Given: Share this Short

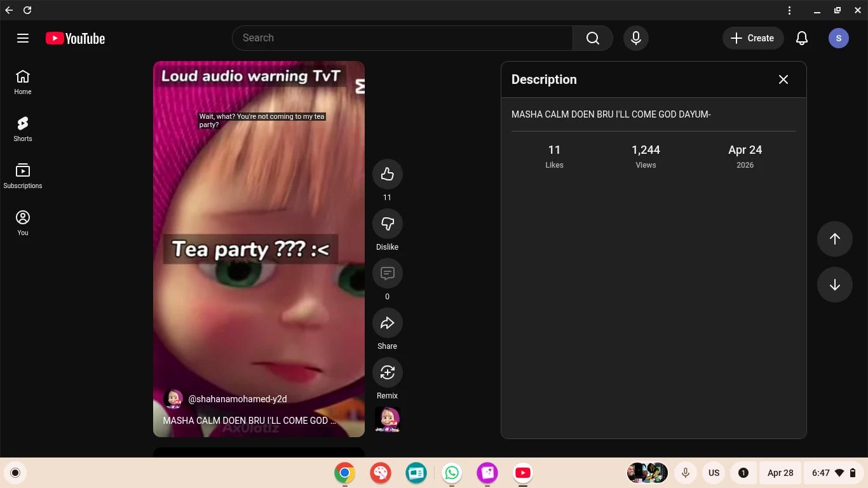Looking at the screenshot, I should click(387, 323).
